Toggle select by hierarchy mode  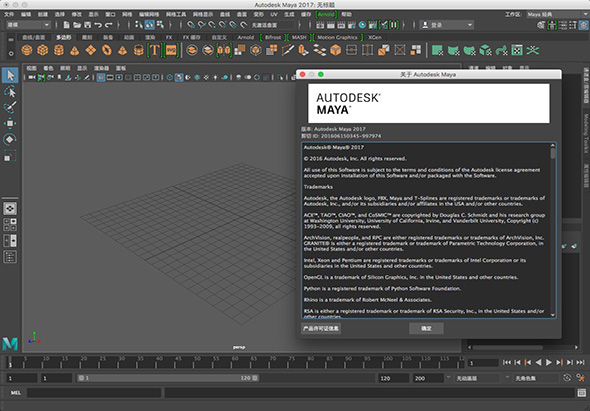[139, 25]
